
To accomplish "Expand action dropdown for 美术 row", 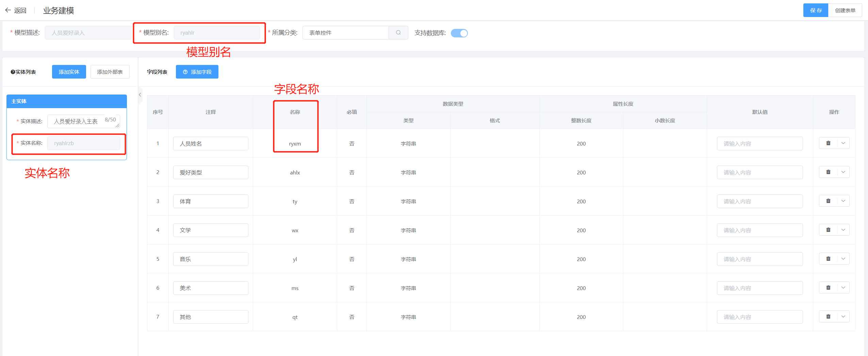I will point(843,288).
